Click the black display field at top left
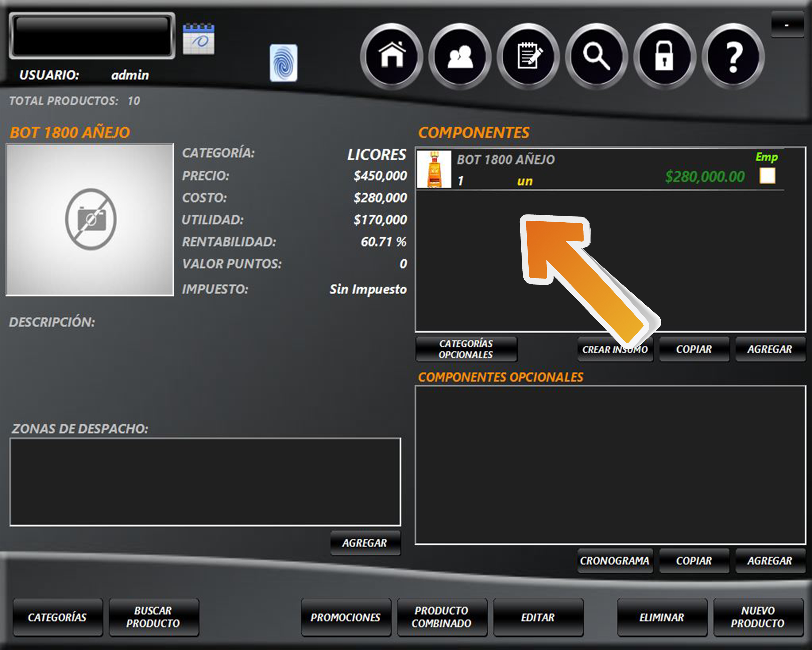Screen dimensions: 812x650 92,36
